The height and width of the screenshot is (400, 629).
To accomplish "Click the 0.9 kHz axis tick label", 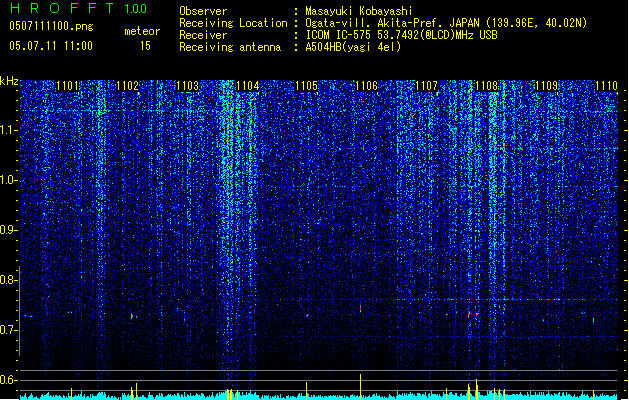I will tap(9, 230).
